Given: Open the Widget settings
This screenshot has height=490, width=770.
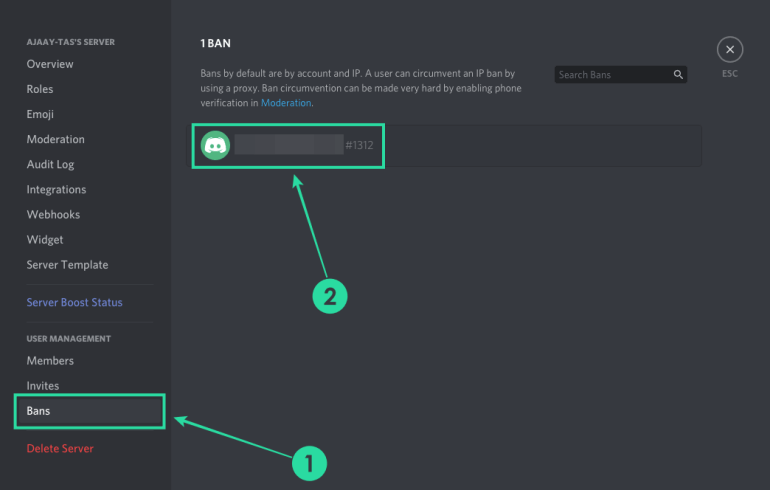Looking at the screenshot, I should 45,240.
